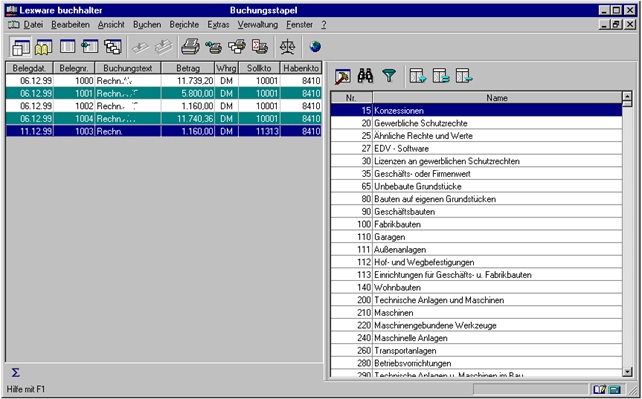Select account 20 Gewerbliche Schutzrechte
This screenshot has width=642, height=399.
click(x=476, y=123)
